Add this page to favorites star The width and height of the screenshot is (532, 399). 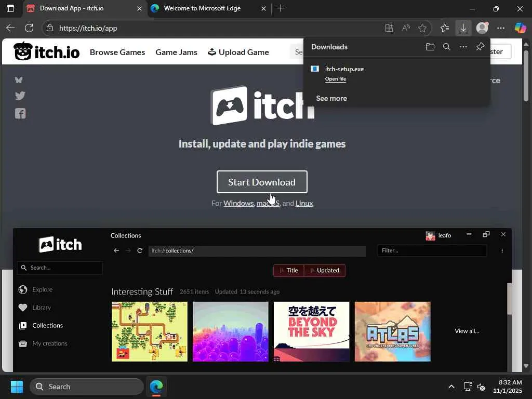[422, 28]
